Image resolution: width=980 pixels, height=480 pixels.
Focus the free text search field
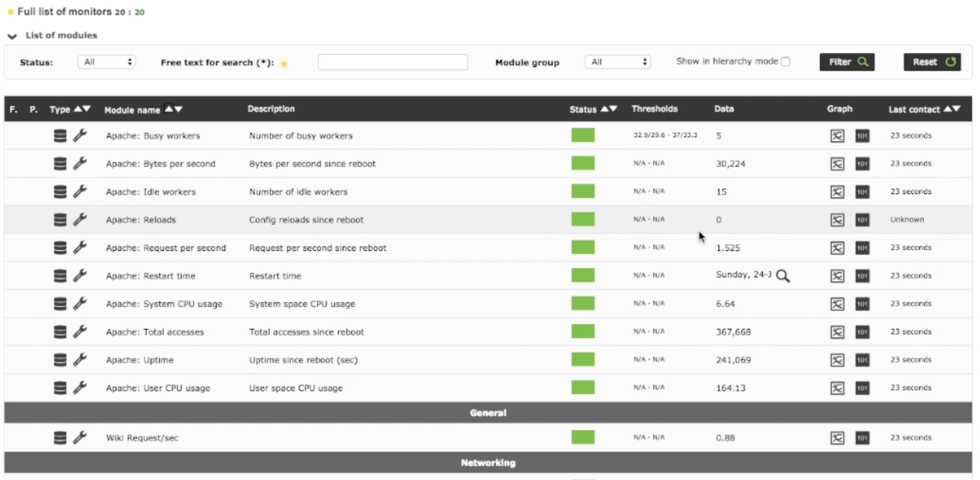pos(393,62)
